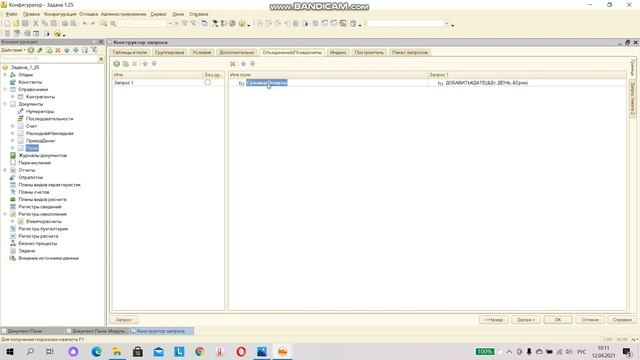Image resolution: width=640 pixels, height=360 pixels.
Task: Select Перечисления in the configuration tree
Action: click(x=34, y=163)
